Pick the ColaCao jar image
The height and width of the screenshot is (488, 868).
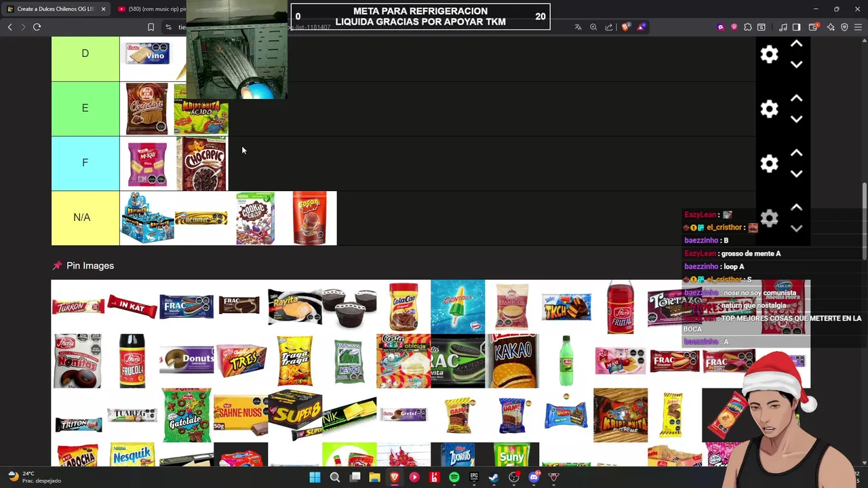tap(403, 306)
